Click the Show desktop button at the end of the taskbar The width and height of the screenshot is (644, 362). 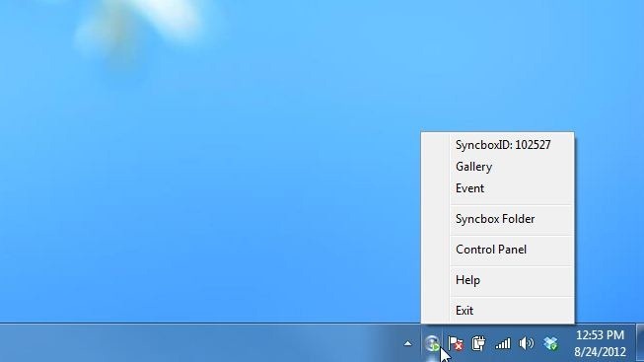640,343
